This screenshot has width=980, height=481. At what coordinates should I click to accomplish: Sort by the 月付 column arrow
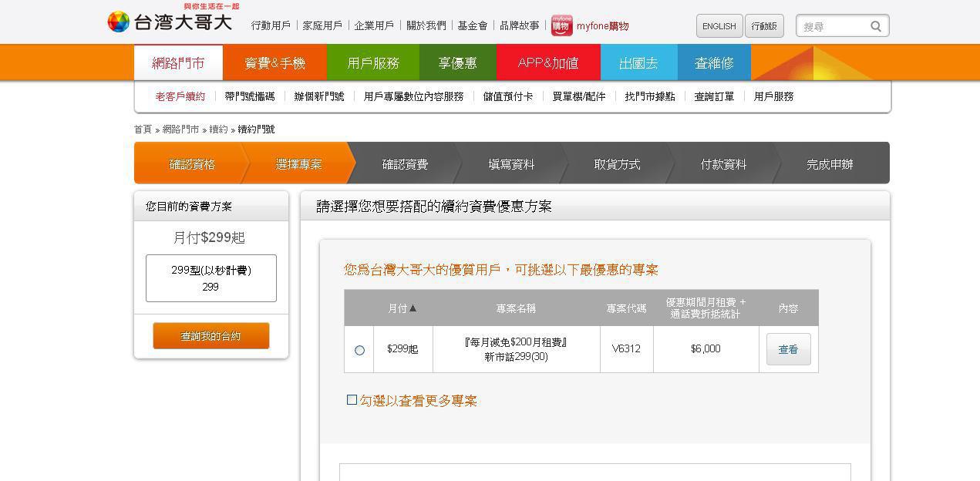(x=413, y=308)
